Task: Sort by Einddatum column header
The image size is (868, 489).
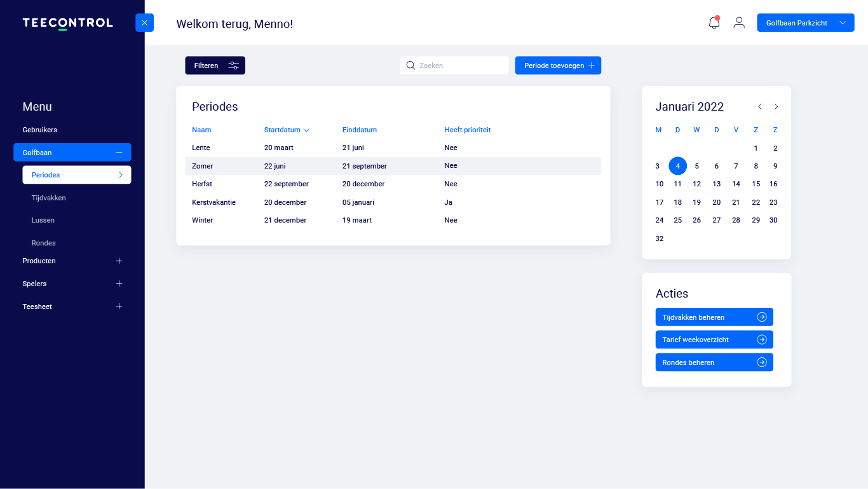Action: point(360,130)
